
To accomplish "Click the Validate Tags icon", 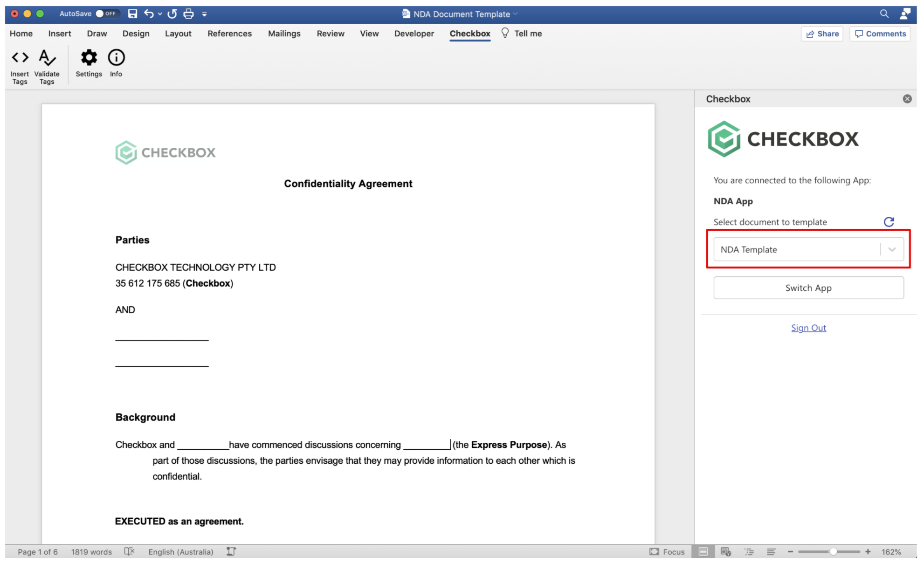I will 47,67.
